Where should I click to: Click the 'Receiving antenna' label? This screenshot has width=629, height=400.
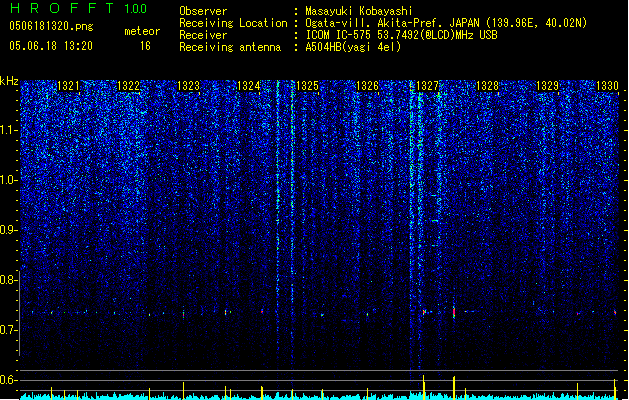[230, 47]
